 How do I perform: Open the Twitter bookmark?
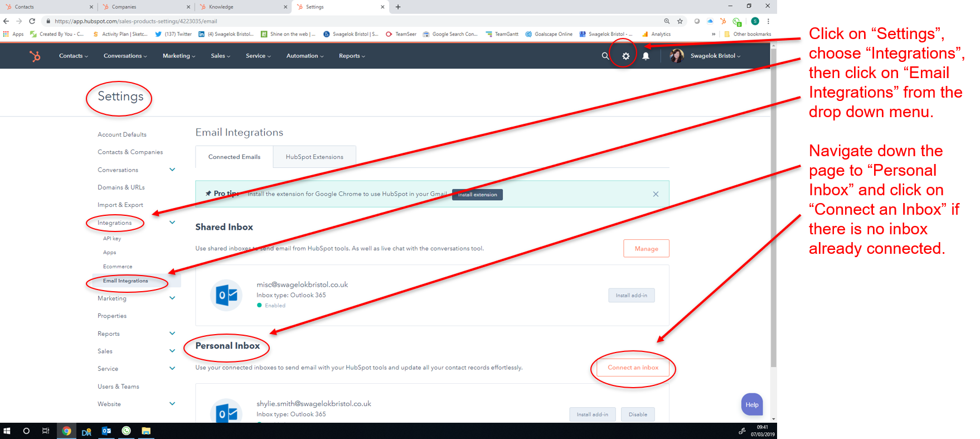pos(173,34)
